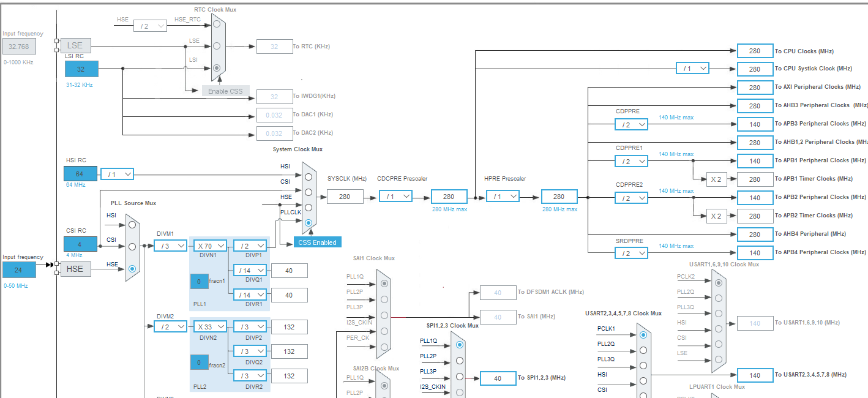Edit the SYSCLK frequency field
The image size is (868, 398).
345,197
